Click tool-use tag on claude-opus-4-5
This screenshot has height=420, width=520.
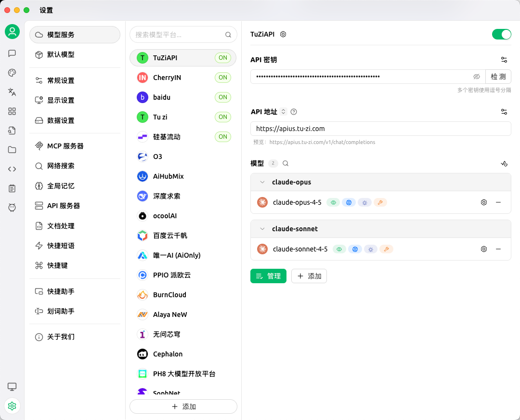click(380, 202)
